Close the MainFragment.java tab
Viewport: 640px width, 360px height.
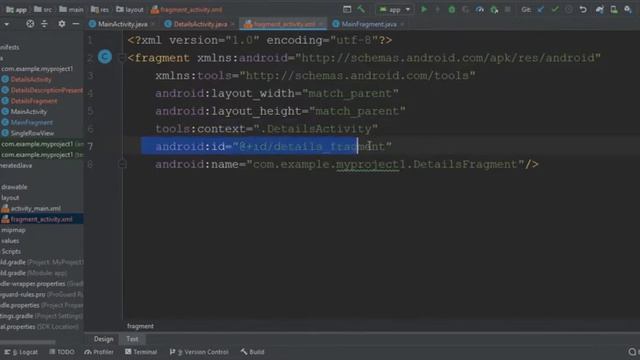[x=402, y=24]
